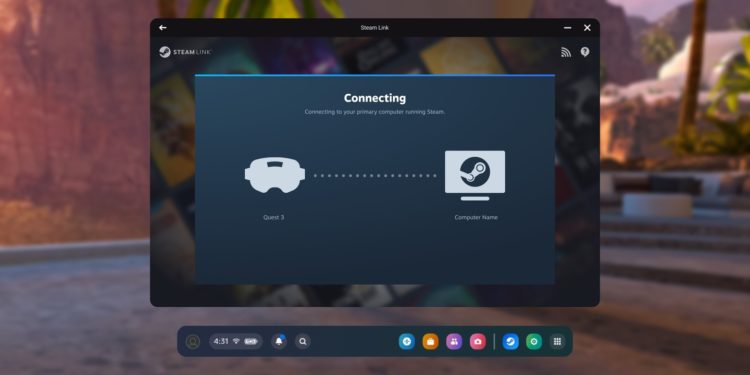Screen dimensions: 750x375
Task: Open the pink Camera icon
Action: point(478,342)
